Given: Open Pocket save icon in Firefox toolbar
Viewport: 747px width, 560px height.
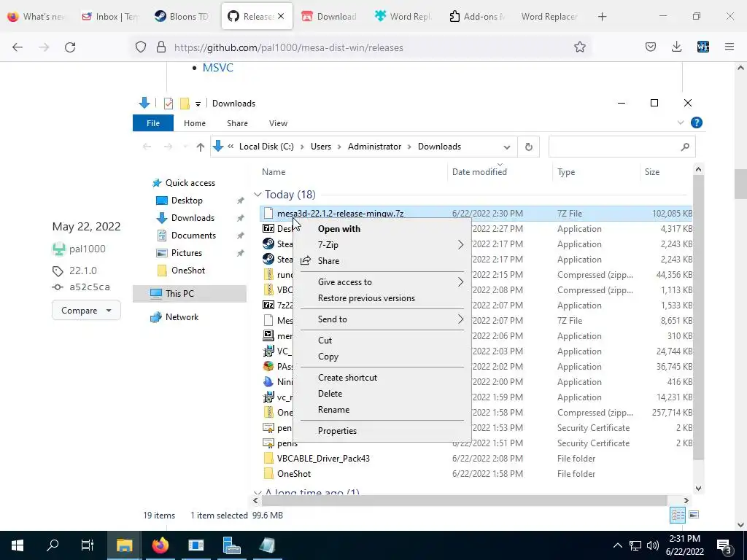Looking at the screenshot, I should (651, 47).
